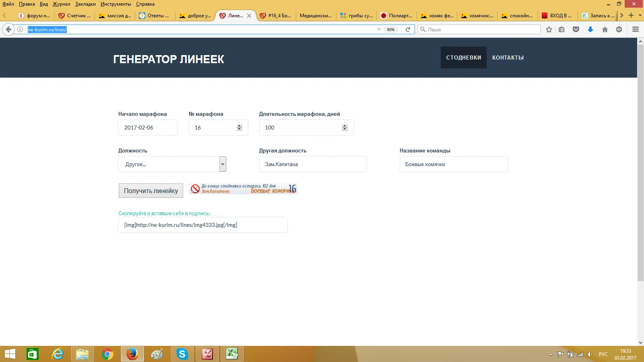Image resolution: width=644 pixels, height=362 pixels.
Task: Switch to Google Chrome in taskbar
Action: point(107,354)
